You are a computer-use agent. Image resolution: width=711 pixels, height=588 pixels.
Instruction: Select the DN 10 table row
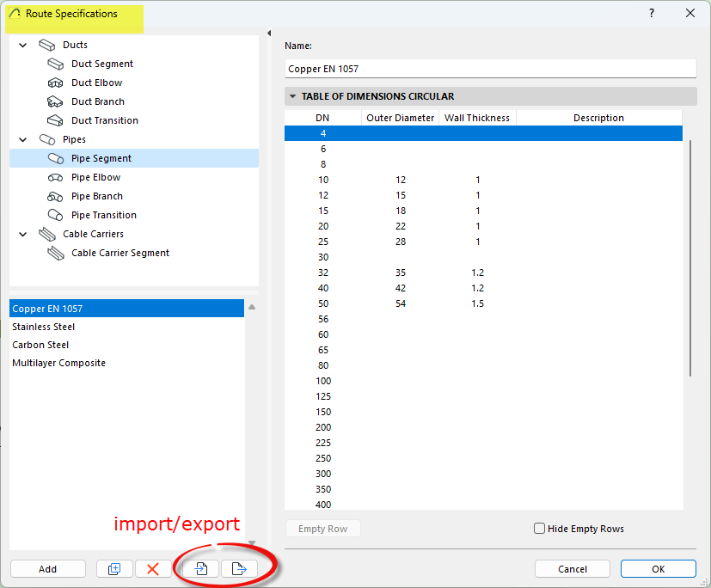(483, 180)
